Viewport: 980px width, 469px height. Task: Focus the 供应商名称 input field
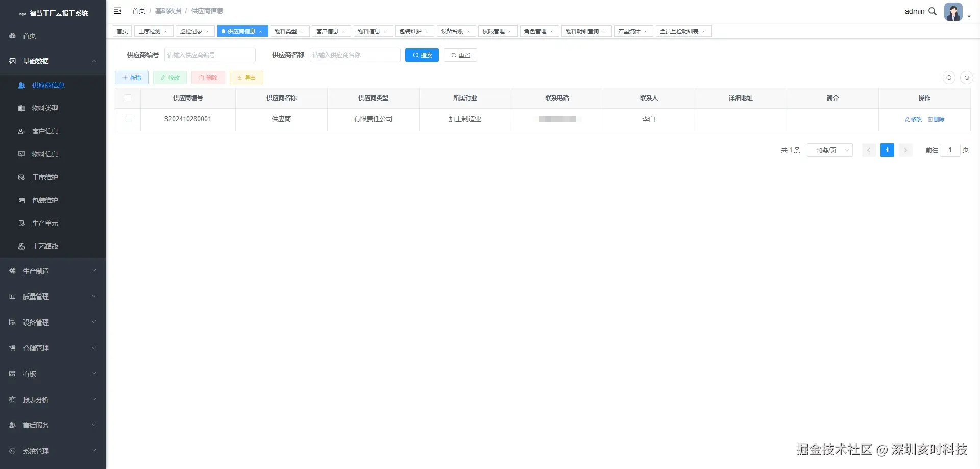pyautogui.click(x=355, y=55)
